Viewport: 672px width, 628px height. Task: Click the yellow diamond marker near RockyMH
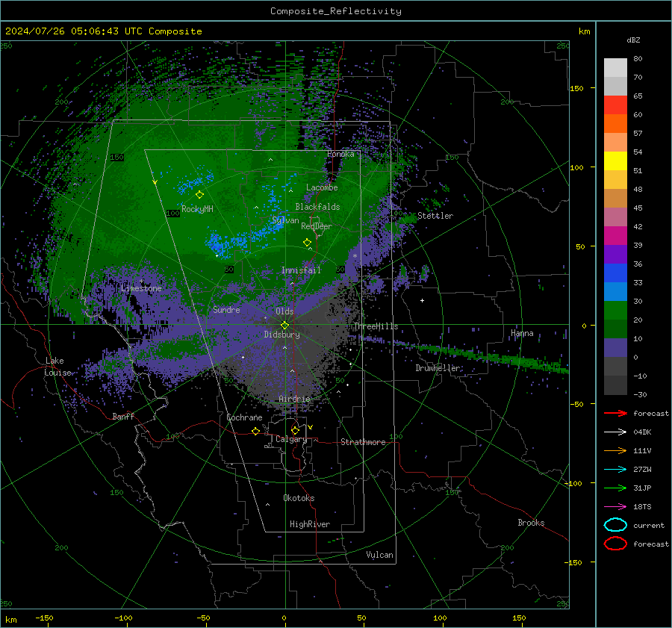pyautogui.click(x=199, y=195)
